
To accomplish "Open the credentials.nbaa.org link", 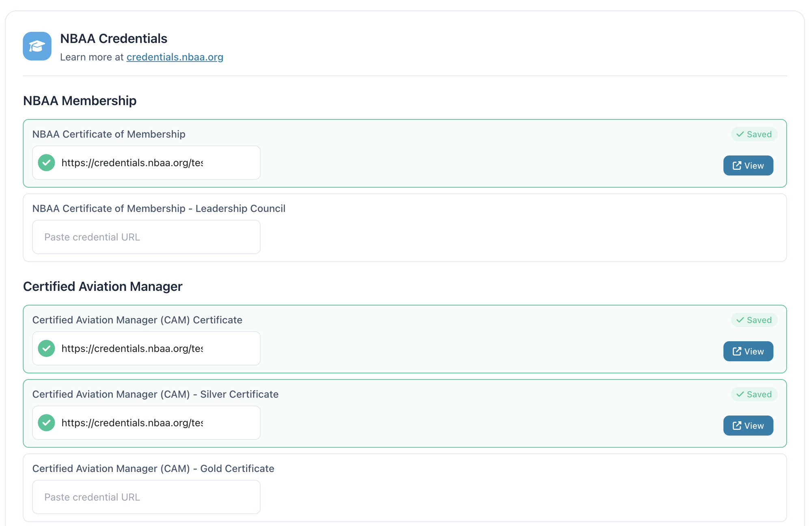I will [x=175, y=57].
